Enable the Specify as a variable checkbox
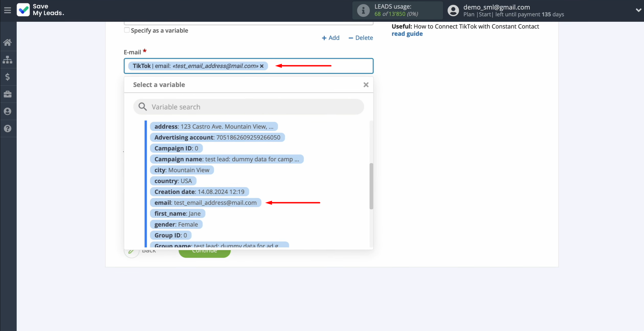Screen dimensions: 644x331 [x=126, y=30]
